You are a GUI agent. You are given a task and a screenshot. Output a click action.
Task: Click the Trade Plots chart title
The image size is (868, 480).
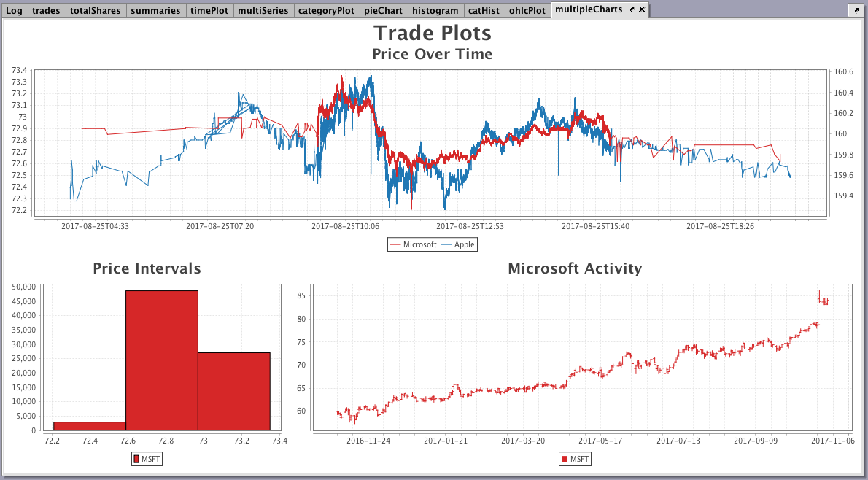pyautogui.click(x=433, y=34)
